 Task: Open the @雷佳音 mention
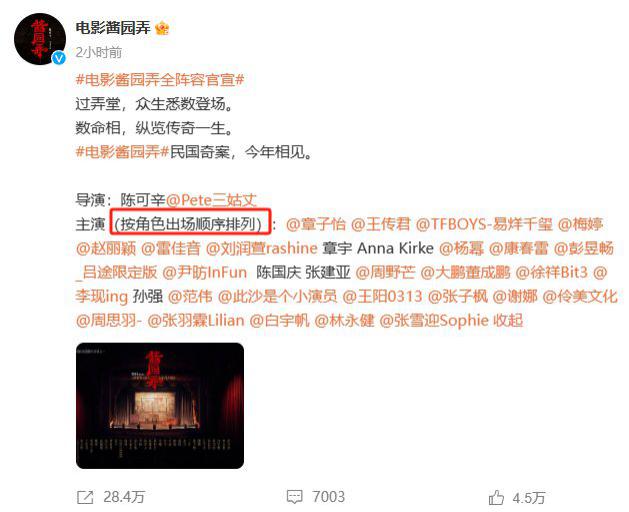click(x=170, y=248)
